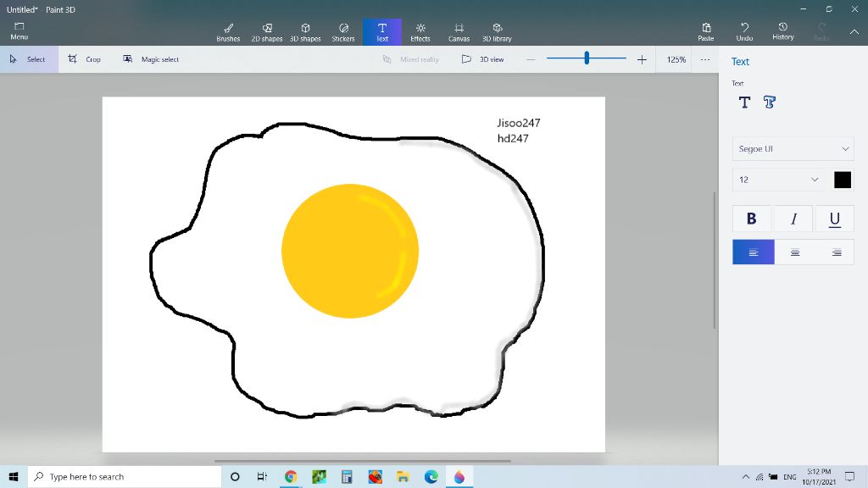Align text to the left
The width and height of the screenshot is (868, 488).
[754, 252]
